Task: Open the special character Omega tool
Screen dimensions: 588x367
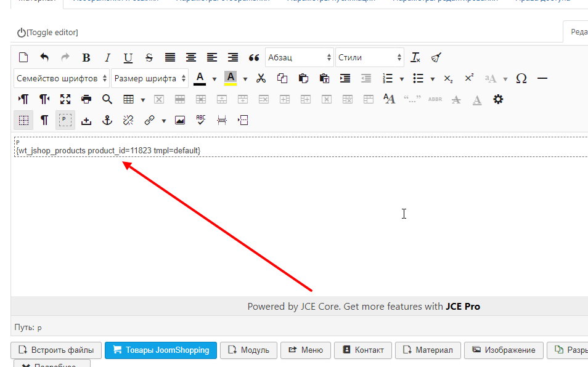Action: pos(521,79)
